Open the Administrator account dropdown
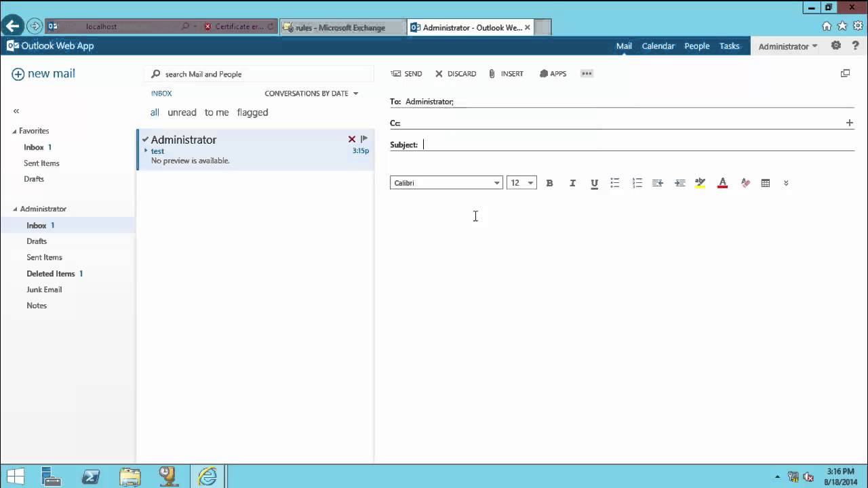This screenshot has width=868, height=488. tap(788, 46)
